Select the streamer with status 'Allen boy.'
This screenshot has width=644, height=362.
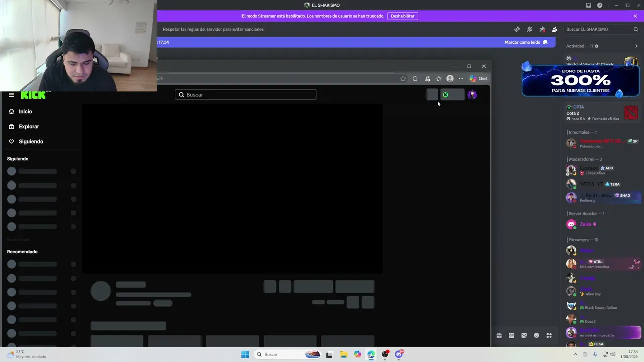[602, 291]
